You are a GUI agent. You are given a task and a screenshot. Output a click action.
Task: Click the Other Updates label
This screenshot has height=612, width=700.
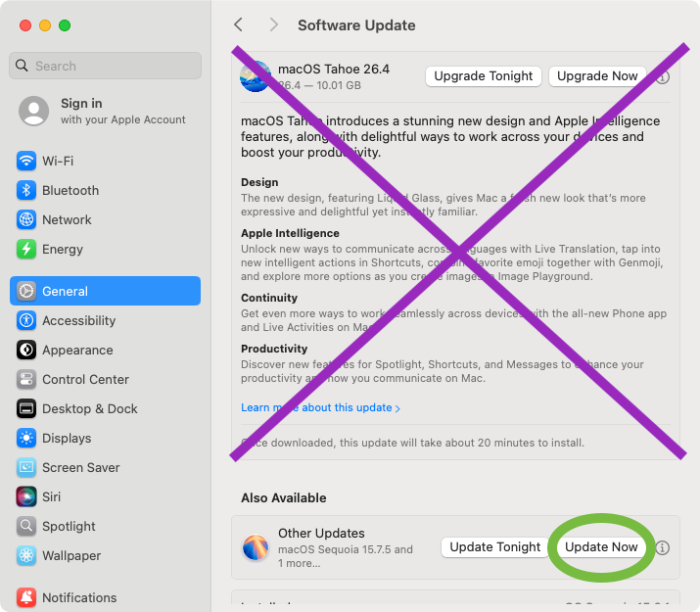coord(321,533)
